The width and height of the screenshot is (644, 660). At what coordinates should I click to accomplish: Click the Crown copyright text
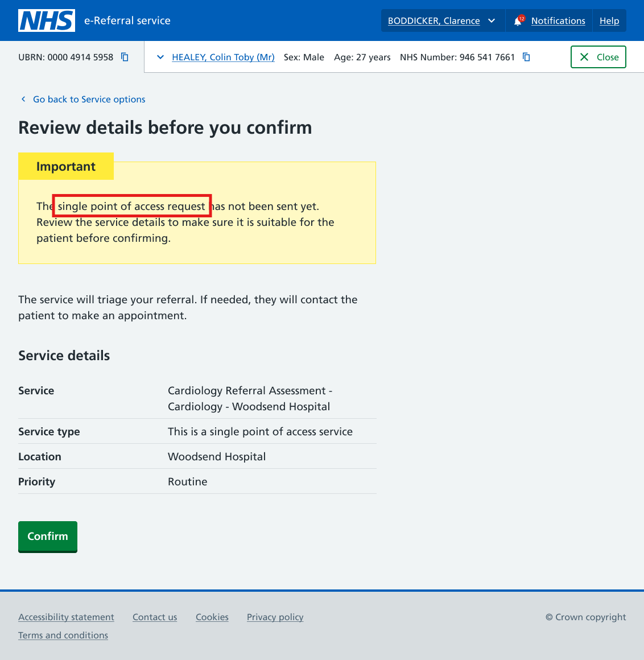[x=586, y=617]
